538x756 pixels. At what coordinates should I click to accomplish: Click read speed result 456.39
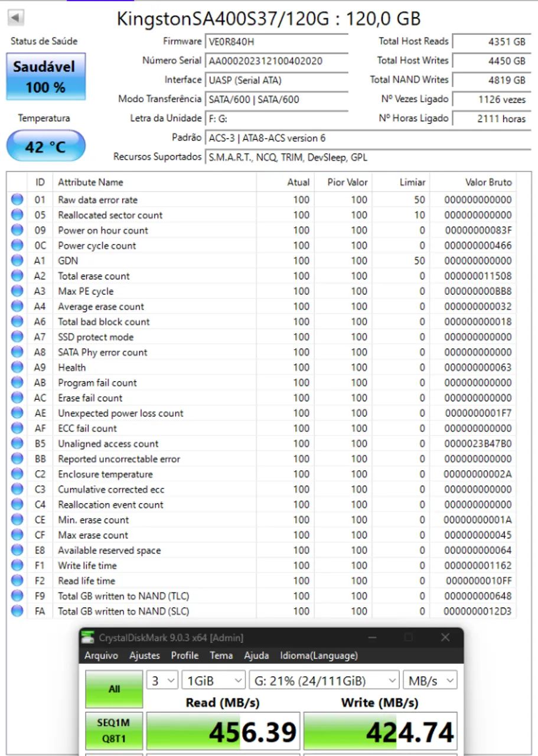223,732
